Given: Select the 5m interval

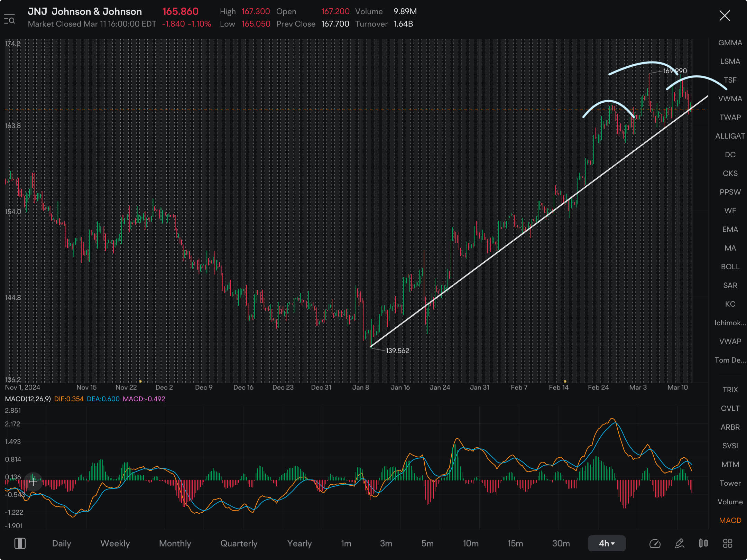Looking at the screenshot, I should (x=427, y=543).
